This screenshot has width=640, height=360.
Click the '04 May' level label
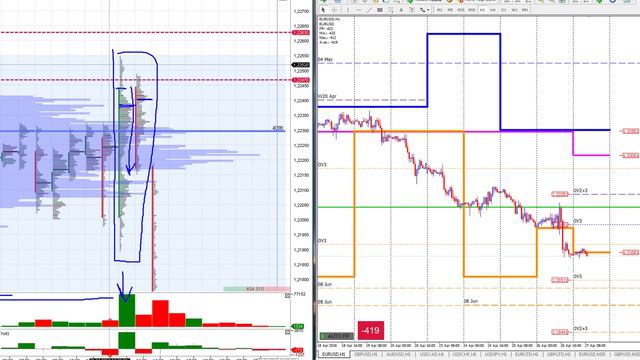pyautogui.click(x=325, y=60)
